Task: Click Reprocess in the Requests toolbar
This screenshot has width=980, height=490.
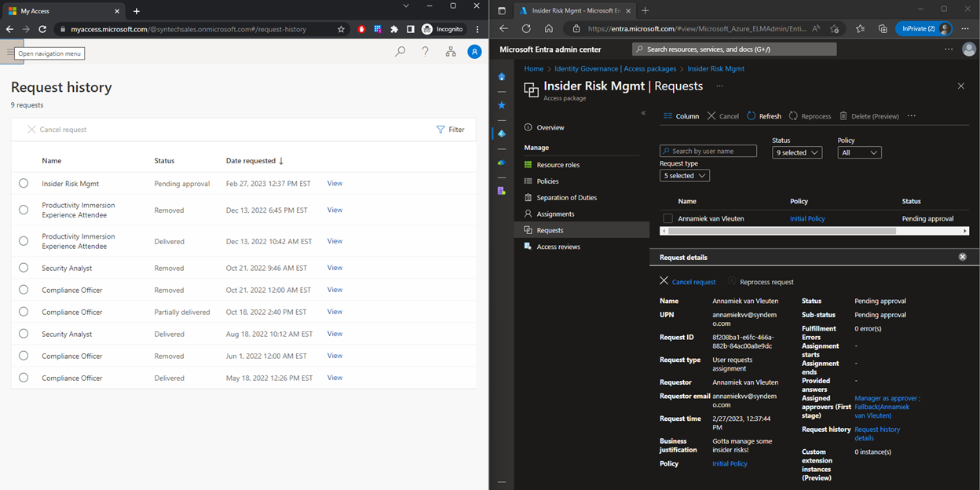Action: click(810, 116)
